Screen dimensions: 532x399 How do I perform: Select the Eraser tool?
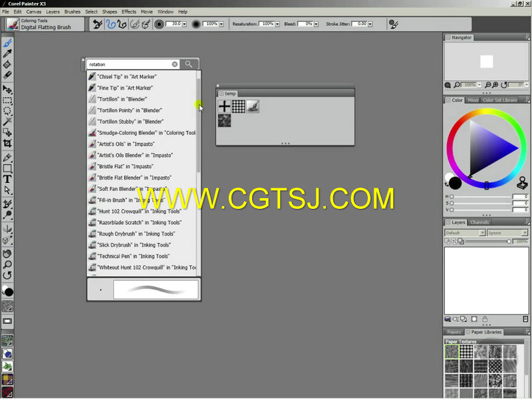[x=7, y=74]
